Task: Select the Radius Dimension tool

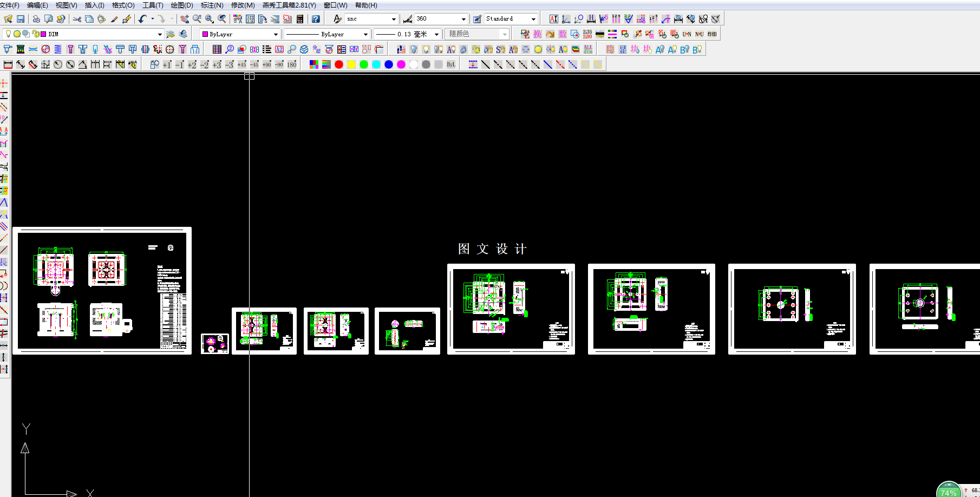Action: coord(58,64)
